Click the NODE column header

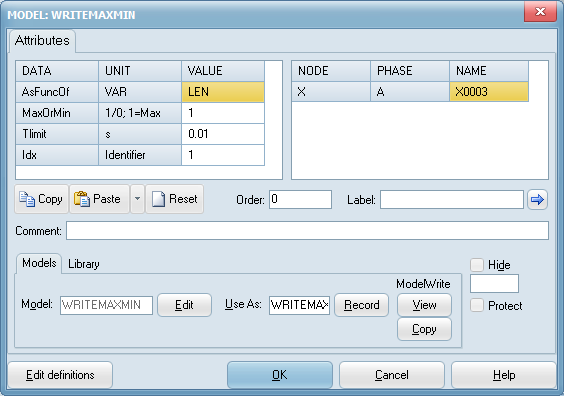331,71
